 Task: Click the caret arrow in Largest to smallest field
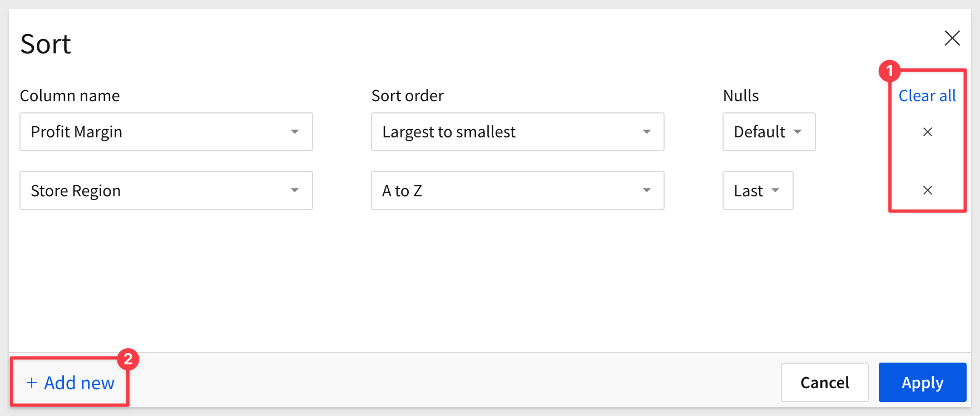(646, 132)
